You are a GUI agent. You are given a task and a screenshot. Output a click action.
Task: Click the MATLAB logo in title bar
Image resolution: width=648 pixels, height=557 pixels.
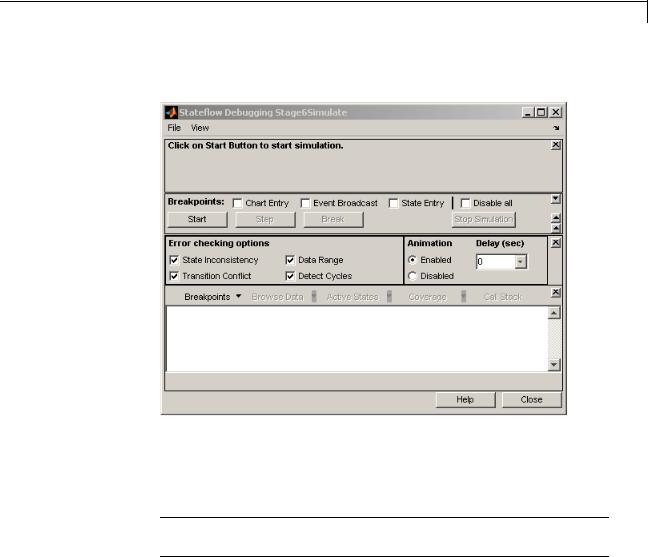[x=171, y=112]
